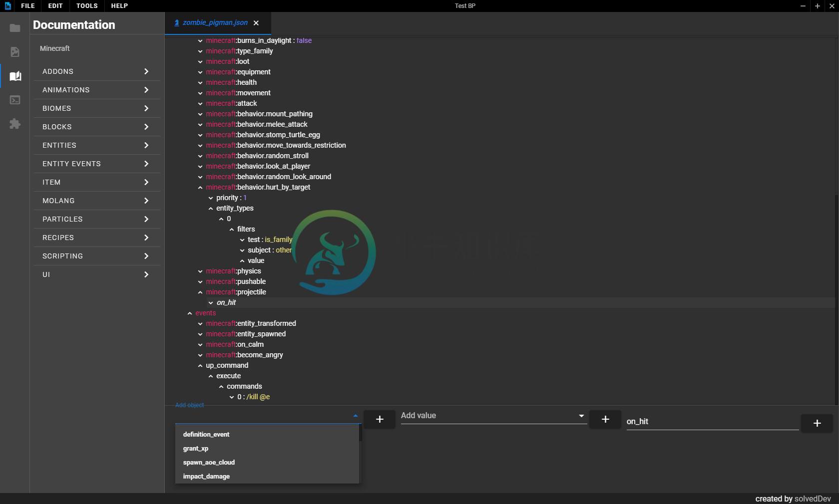Collapse the events node
This screenshot has width=839, height=504.
click(190, 313)
